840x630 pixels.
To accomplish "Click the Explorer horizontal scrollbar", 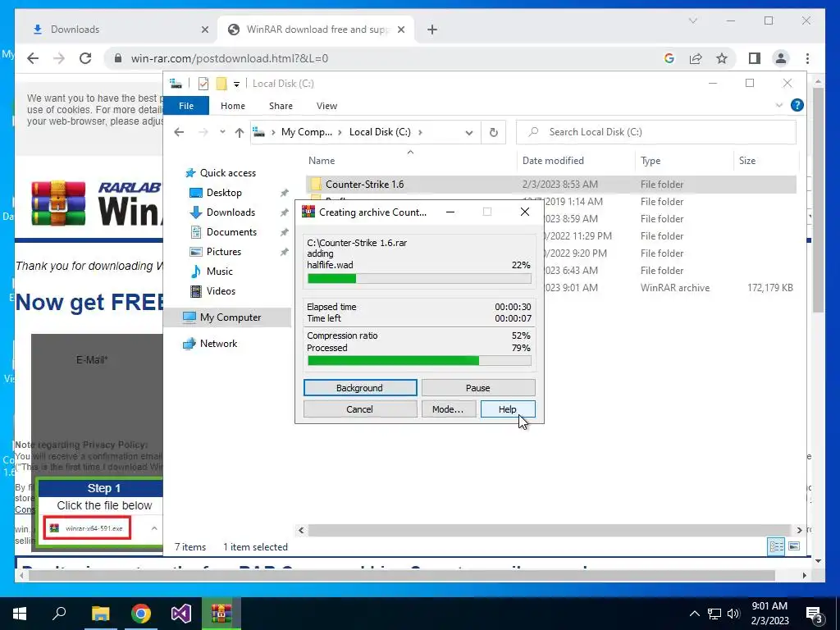I will coord(549,531).
